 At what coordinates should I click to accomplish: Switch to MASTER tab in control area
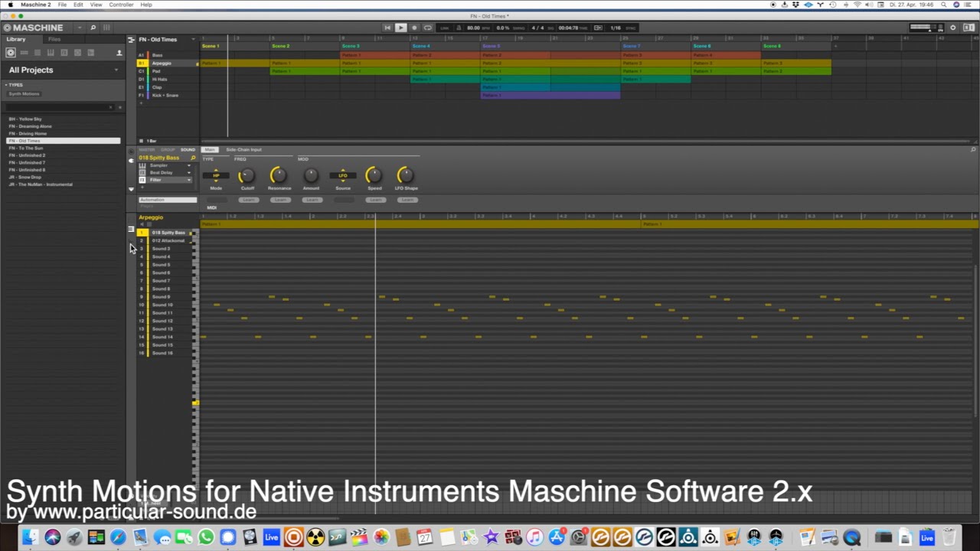coord(146,149)
